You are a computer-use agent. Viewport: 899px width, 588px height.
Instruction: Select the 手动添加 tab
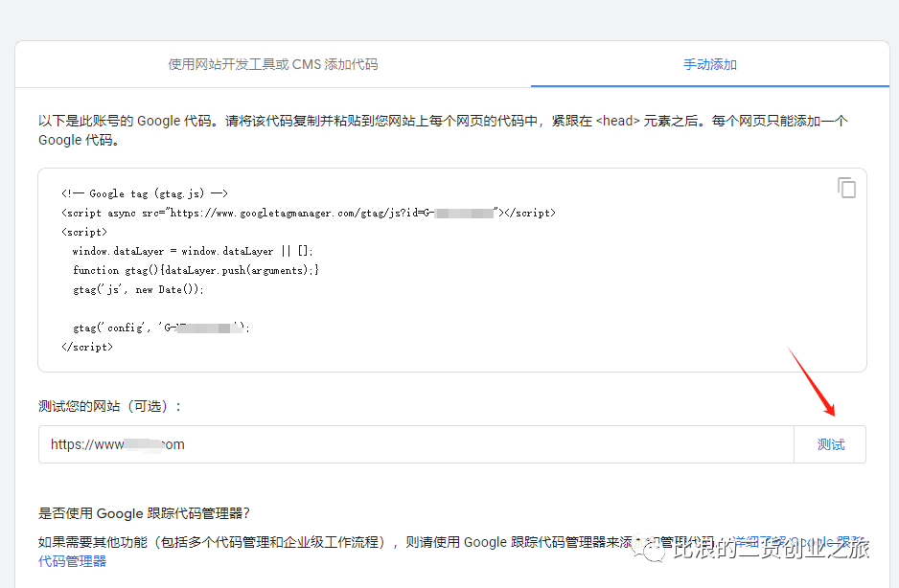(710, 64)
